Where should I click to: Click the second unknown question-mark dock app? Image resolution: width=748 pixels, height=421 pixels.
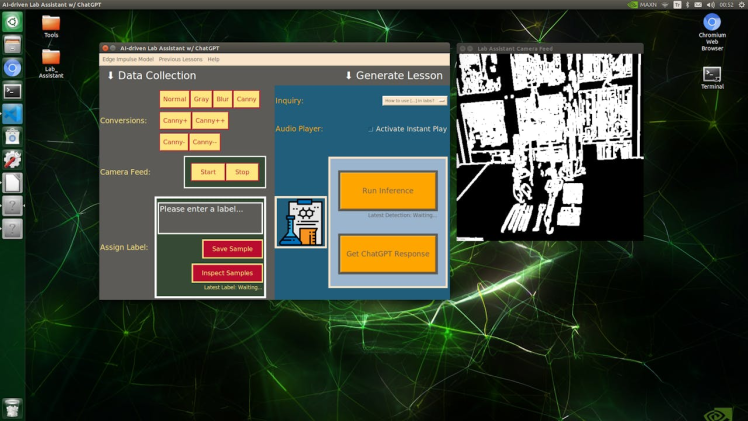(12, 228)
